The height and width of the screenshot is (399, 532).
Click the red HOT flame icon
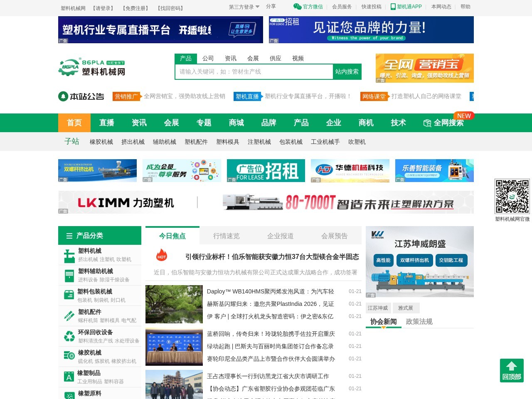pyautogui.click(x=162, y=255)
